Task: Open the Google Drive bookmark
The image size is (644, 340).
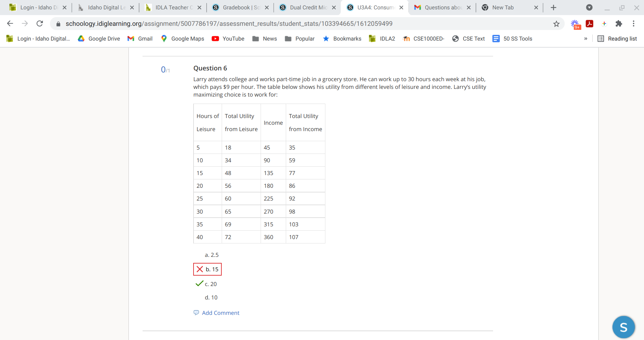Action: click(99, 39)
